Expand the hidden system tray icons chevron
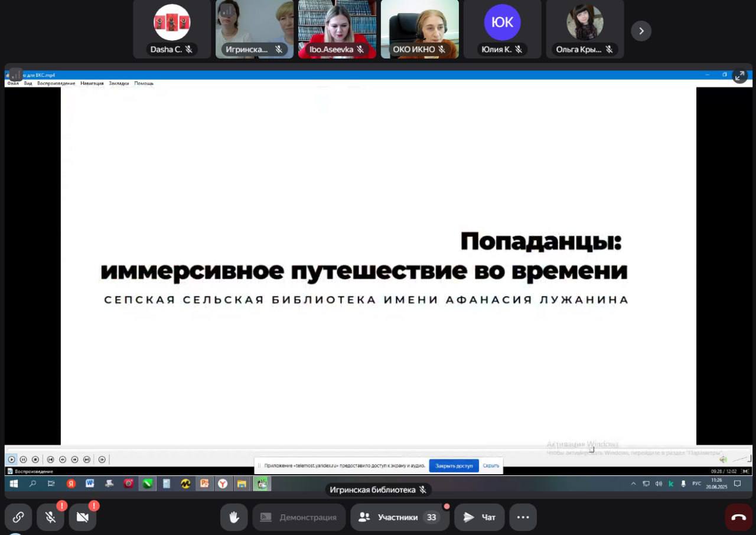This screenshot has width=756, height=535. pyautogui.click(x=634, y=484)
